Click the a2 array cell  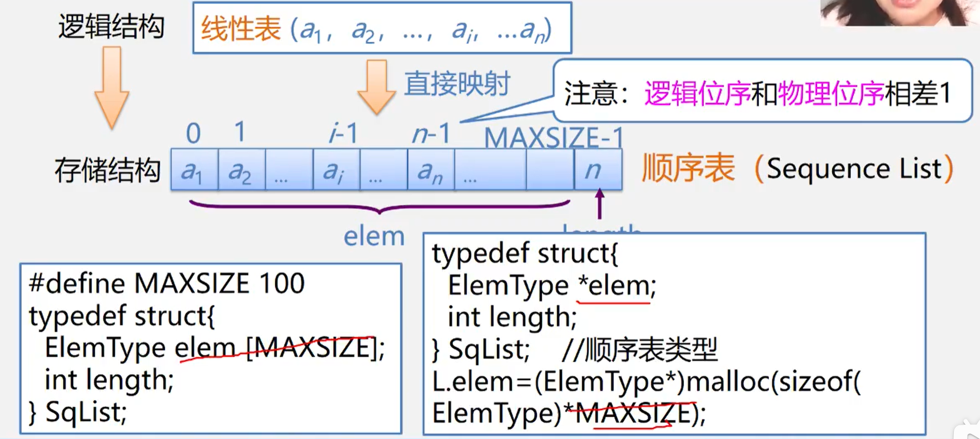(x=242, y=169)
